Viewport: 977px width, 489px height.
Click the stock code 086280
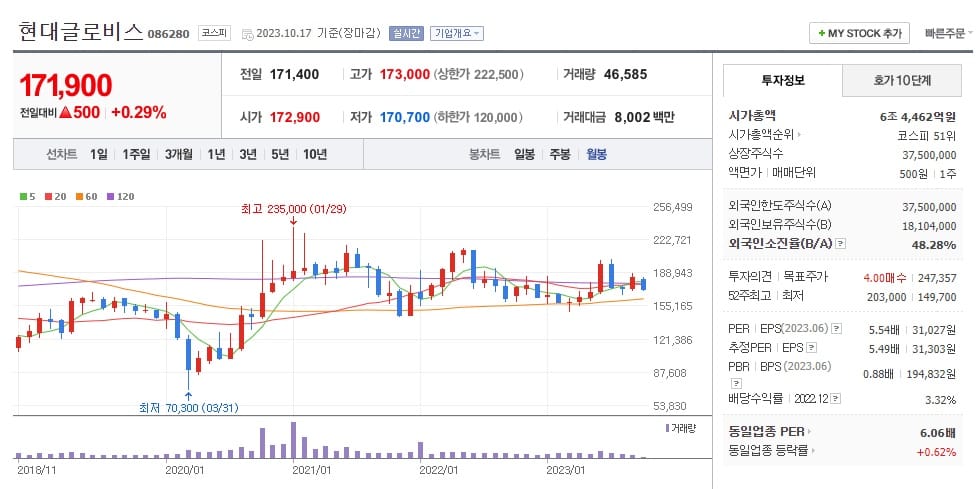[x=168, y=34]
